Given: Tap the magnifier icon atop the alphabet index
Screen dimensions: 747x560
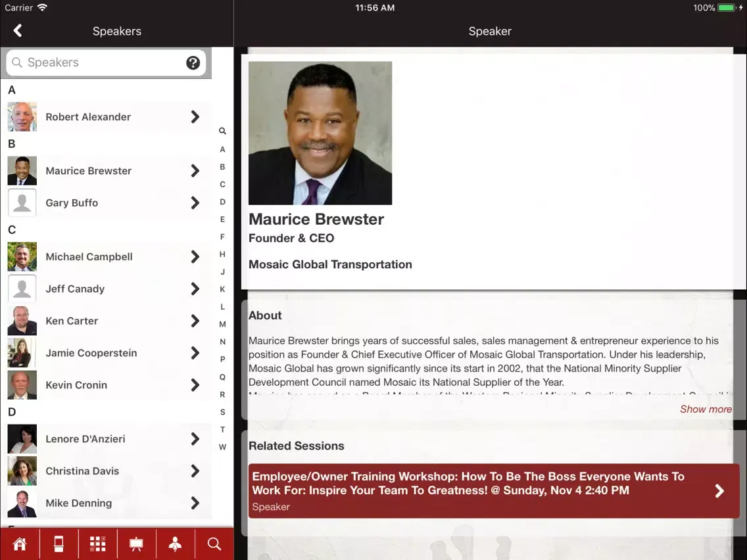Looking at the screenshot, I should pos(222,131).
